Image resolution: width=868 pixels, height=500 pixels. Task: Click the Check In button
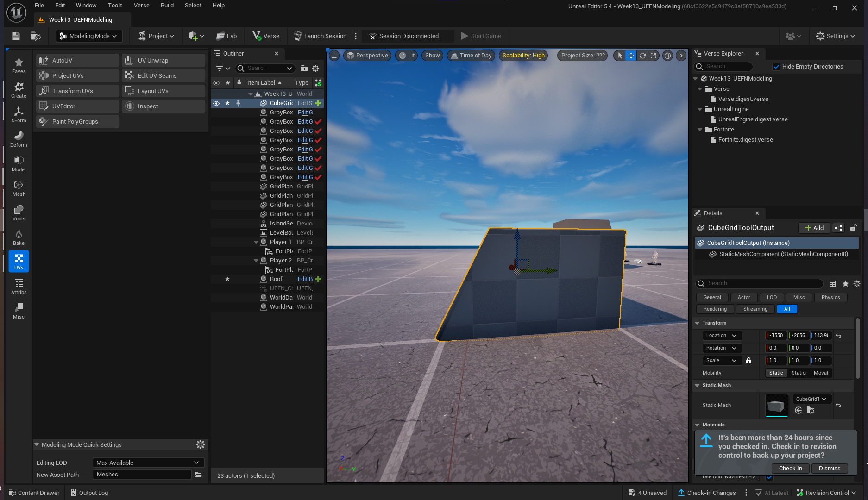click(x=790, y=469)
